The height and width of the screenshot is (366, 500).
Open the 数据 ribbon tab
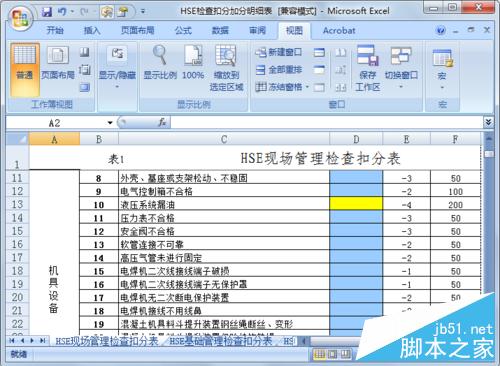(220, 30)
